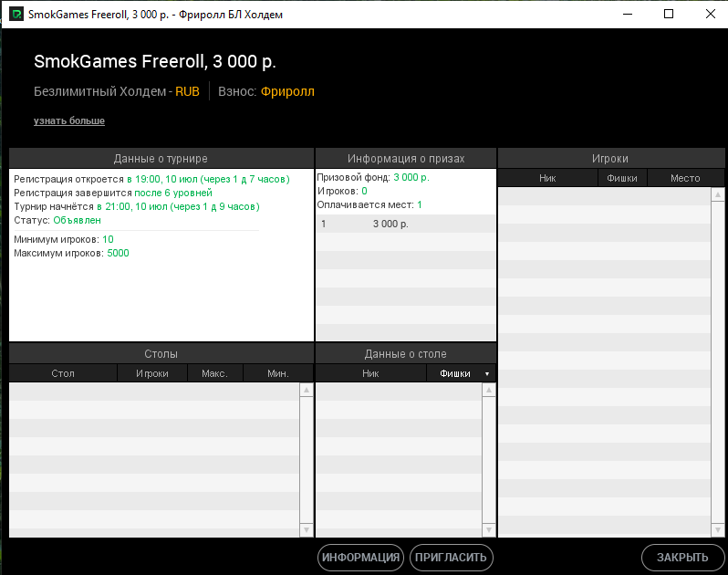This screenshot has height=575, width=728.
Task: Click scroll up arrow in Данные о столе
Action: click(x=489, y=390)
